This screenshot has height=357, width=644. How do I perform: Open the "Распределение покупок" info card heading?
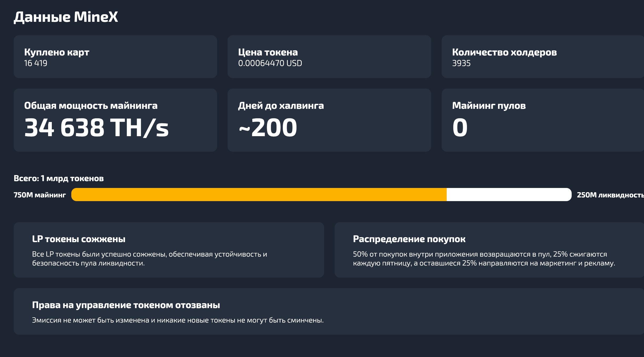tap(409, 239)
